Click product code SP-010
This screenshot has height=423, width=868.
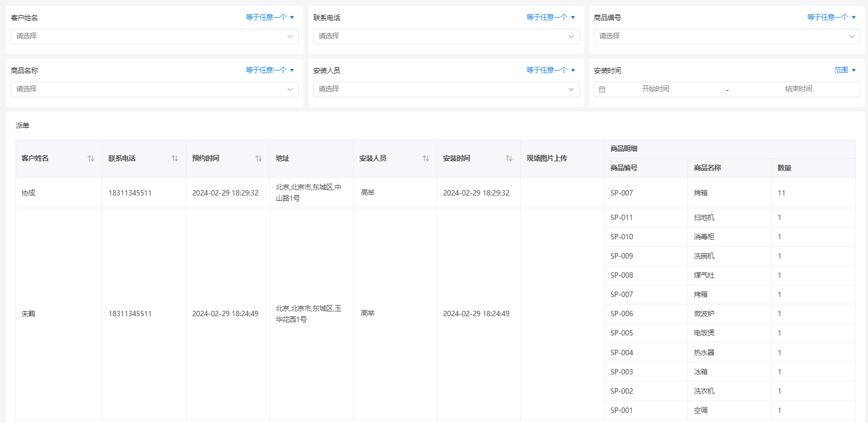(x=622, y=237)
